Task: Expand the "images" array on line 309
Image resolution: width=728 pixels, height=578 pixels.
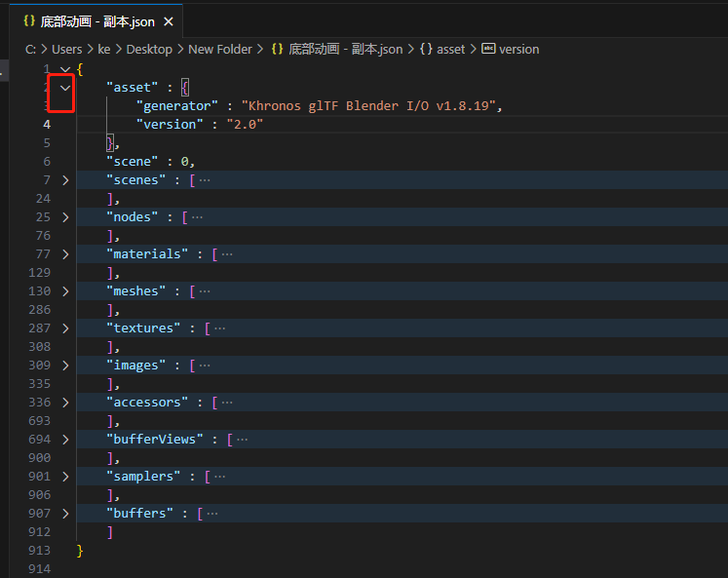Action: coord(65,366)
